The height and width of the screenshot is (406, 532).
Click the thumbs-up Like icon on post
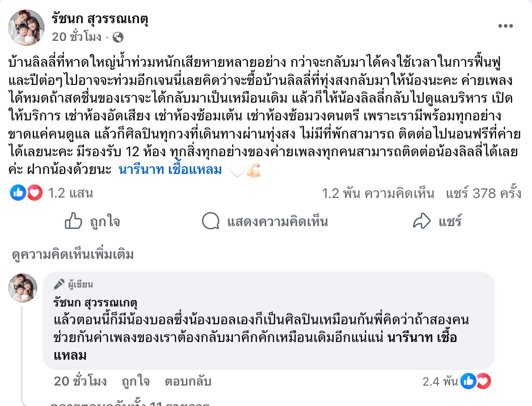[x=74, y=222]
